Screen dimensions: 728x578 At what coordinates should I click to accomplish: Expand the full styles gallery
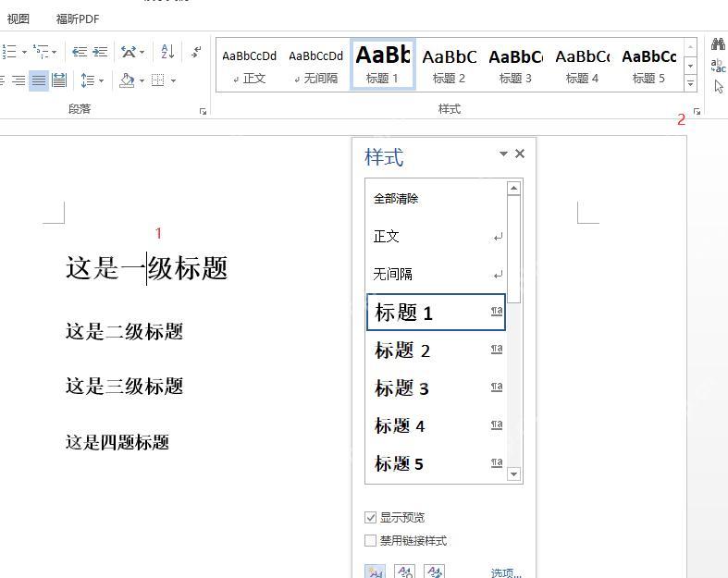(690, 83)
